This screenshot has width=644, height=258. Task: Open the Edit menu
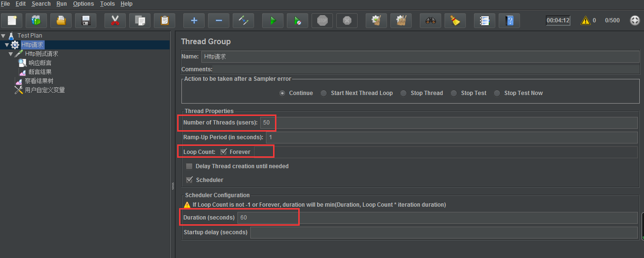20,4
